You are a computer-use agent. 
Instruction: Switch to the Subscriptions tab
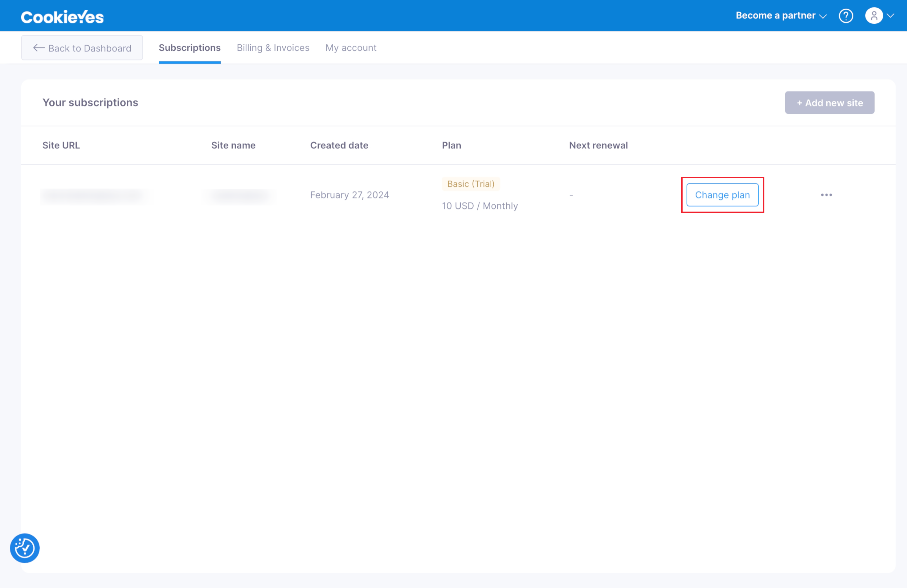[189, 48]
